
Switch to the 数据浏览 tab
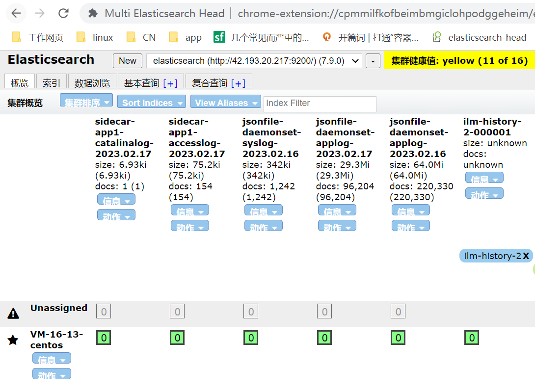(92, 82)
